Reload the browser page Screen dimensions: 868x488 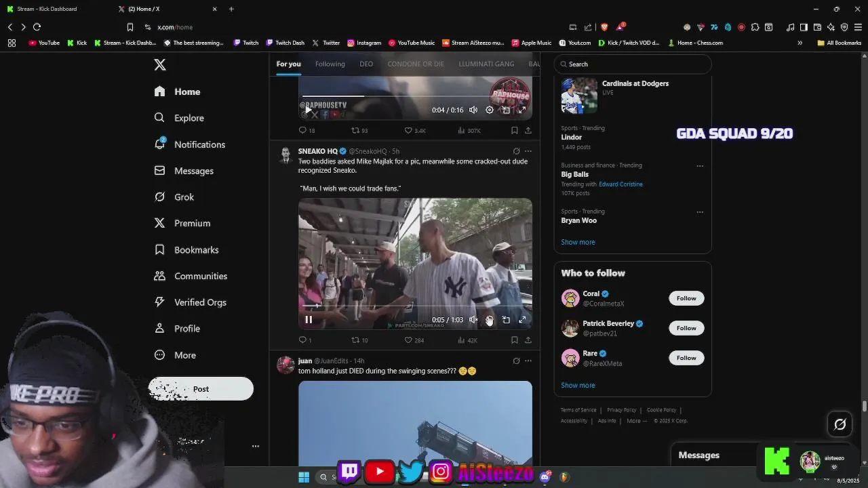[37, 27]
